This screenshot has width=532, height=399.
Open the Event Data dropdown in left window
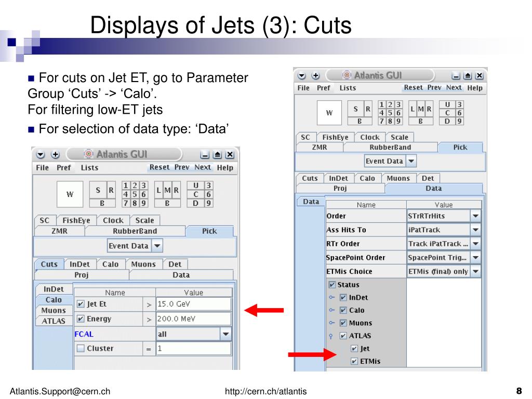(x=157, y=246)
